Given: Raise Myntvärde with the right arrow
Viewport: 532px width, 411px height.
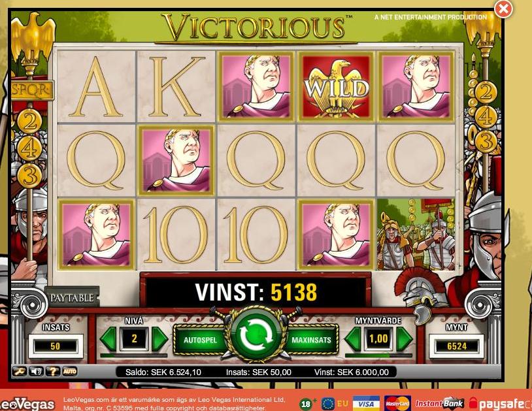Looking at the screenshot, I should (405, 338).
